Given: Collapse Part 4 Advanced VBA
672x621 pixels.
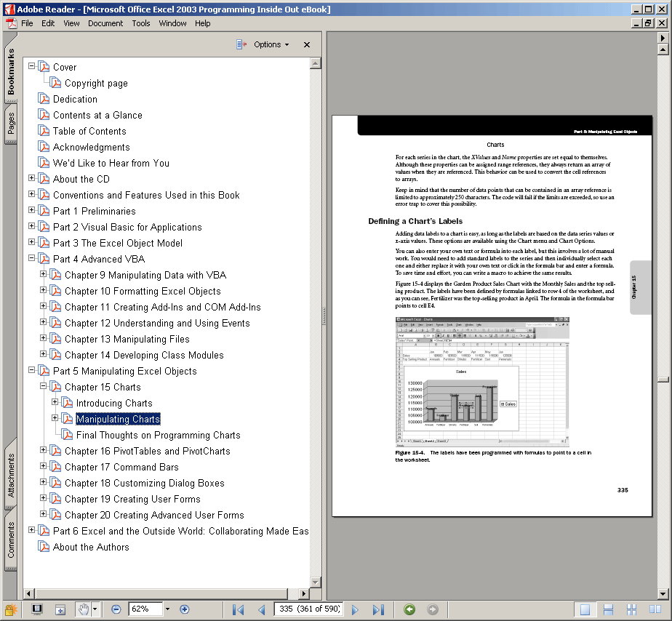Looking at the screenshot, I should pyautogui.click(x=32, y=258).
